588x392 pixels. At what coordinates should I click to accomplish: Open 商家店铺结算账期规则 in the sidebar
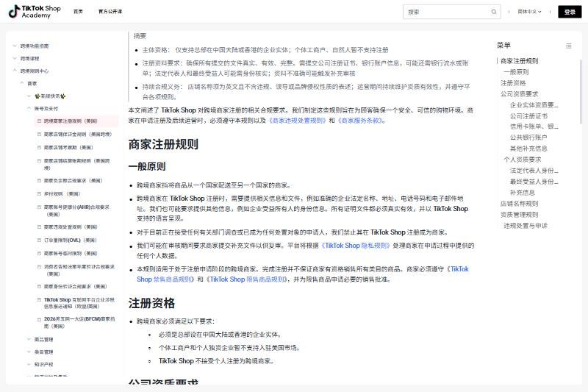coord(77,164)
